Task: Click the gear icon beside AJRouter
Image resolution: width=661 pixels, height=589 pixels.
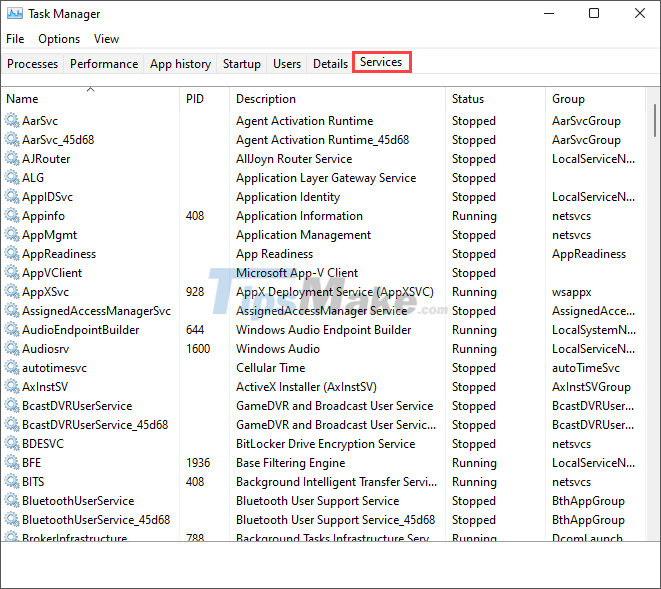Action: point(12,159)
